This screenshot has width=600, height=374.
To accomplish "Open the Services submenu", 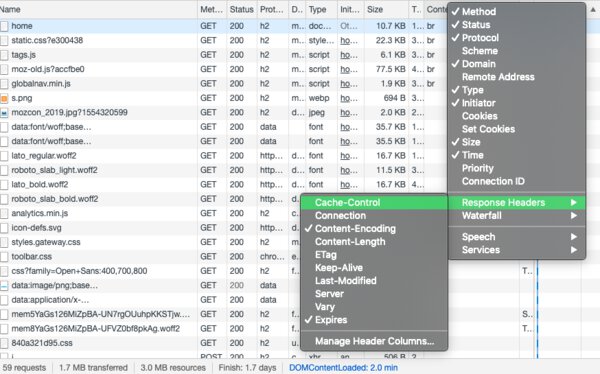I will 517,250.
